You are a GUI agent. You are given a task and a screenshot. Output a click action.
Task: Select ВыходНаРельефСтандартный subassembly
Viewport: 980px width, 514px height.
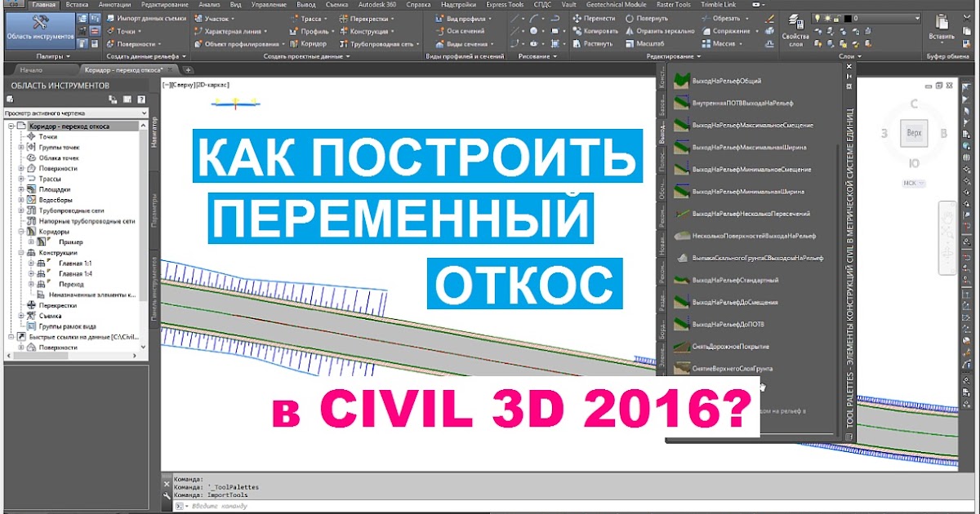click(x=725, y=280)
